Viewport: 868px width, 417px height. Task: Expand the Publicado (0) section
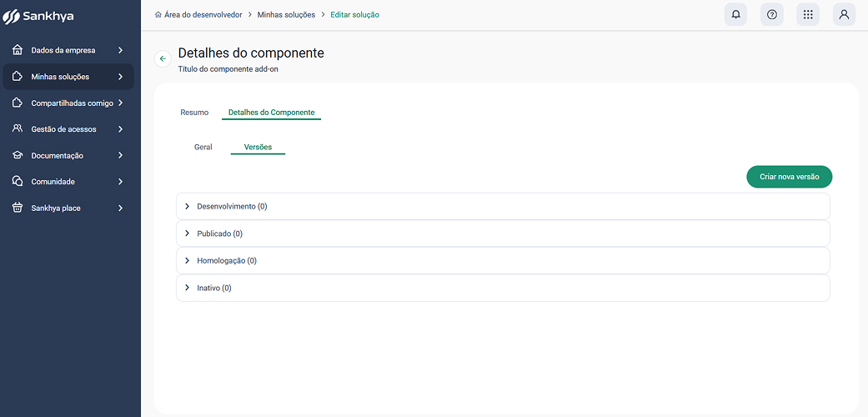pos(503,234)
